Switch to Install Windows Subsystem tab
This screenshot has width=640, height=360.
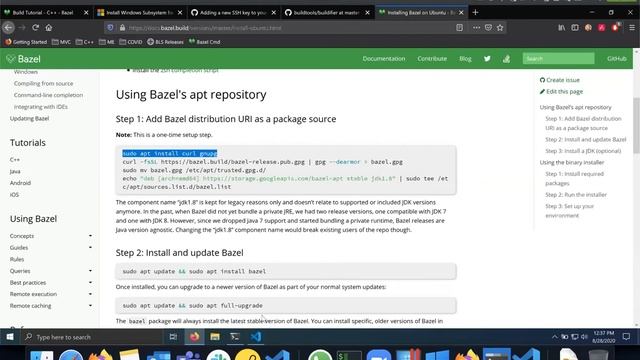pos(140,13)
